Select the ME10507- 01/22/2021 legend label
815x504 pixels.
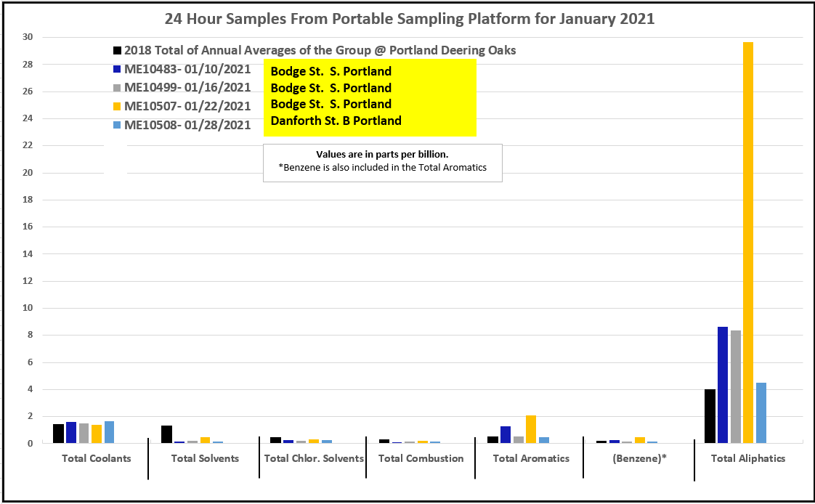click(x=187, y=106)
